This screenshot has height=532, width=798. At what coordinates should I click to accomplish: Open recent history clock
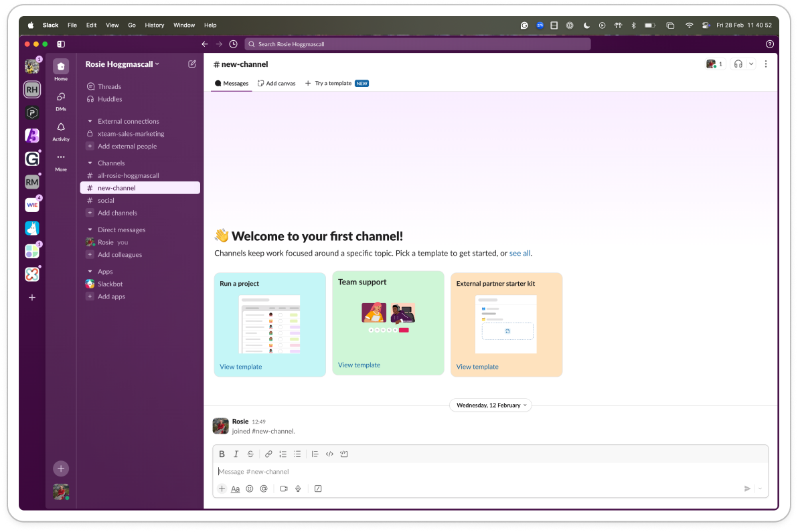point(233,44)
